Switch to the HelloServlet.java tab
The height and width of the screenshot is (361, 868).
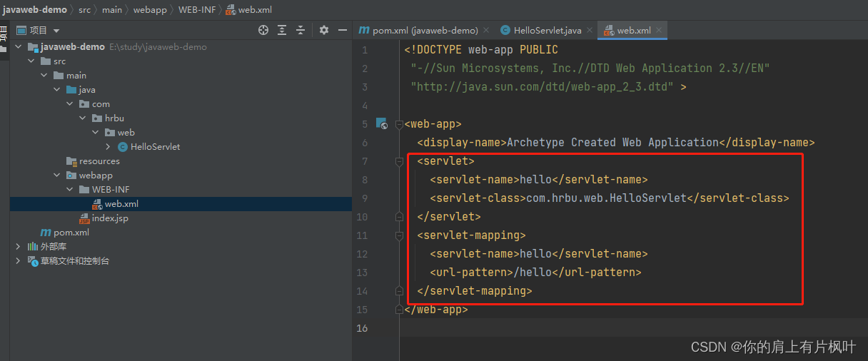[547, 31]
